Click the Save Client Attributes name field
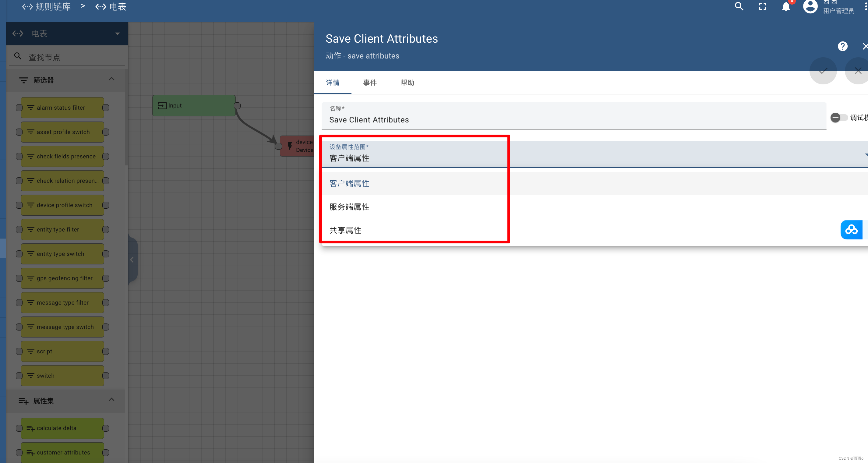The image size is (868, 463). point(575,119)
